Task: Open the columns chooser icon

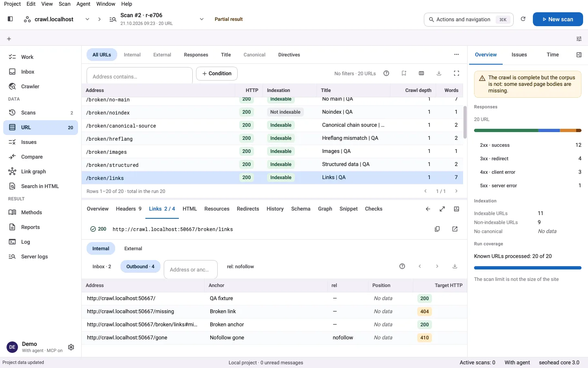Action: (421, 74)
